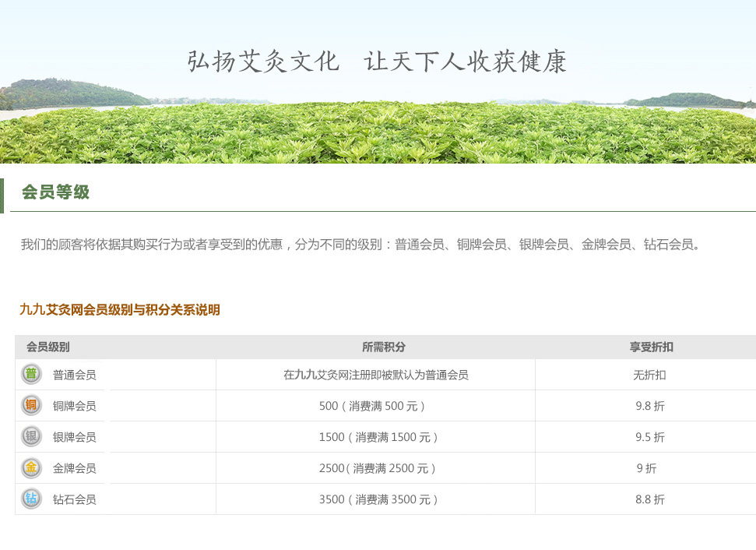756x550 pixels.
Task: Select the 铜牌会员 row label
Action: pyautogui.click(x=74, y=406)
